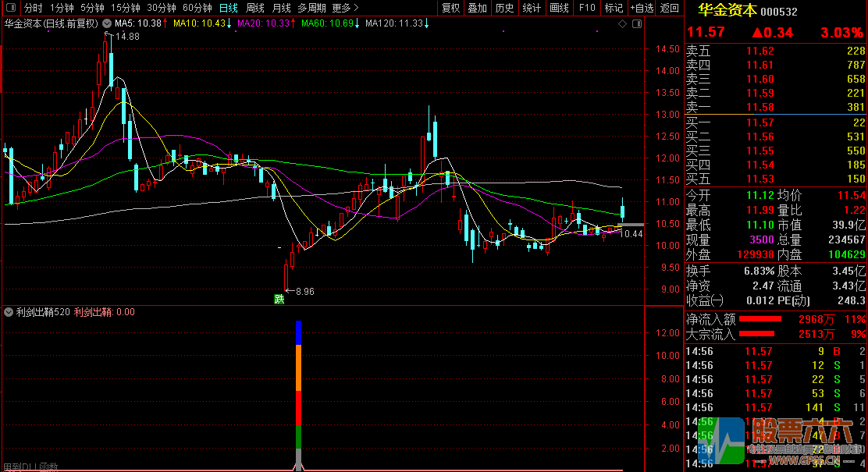Click the panel layout icon in chart header
The image size is (868, 472).
tap(638, 24)
